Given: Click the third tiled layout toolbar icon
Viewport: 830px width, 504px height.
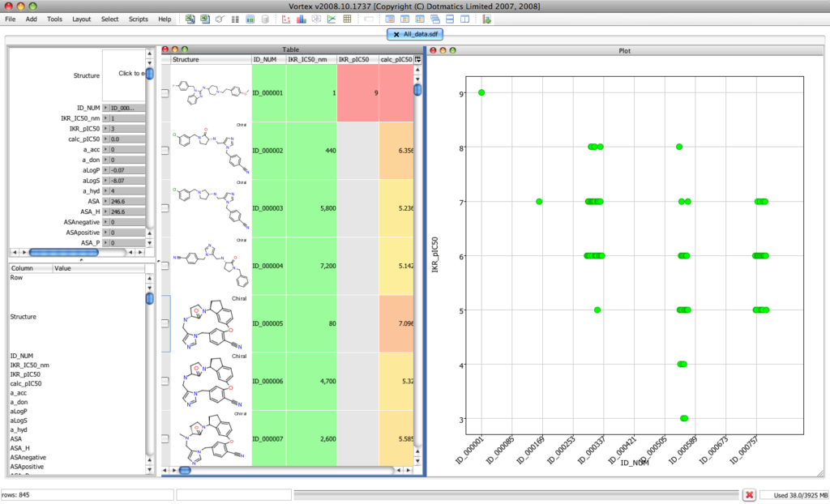Looking at the screenshot, I should tap(420, 19).
